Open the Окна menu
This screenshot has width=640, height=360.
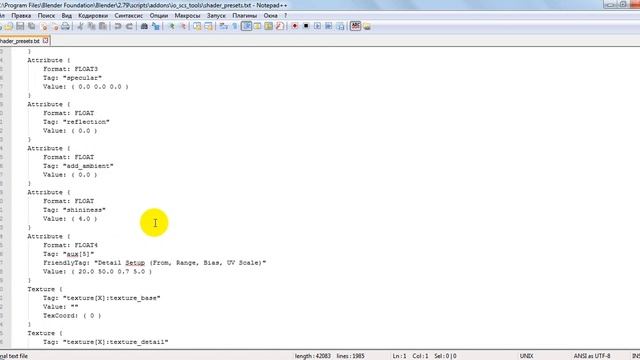click(x=270, y=16)
